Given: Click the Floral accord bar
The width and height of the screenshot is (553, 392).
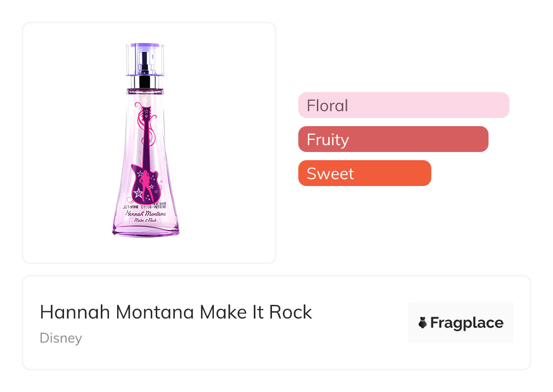Looking at the screenshot, I should [403, 105].
